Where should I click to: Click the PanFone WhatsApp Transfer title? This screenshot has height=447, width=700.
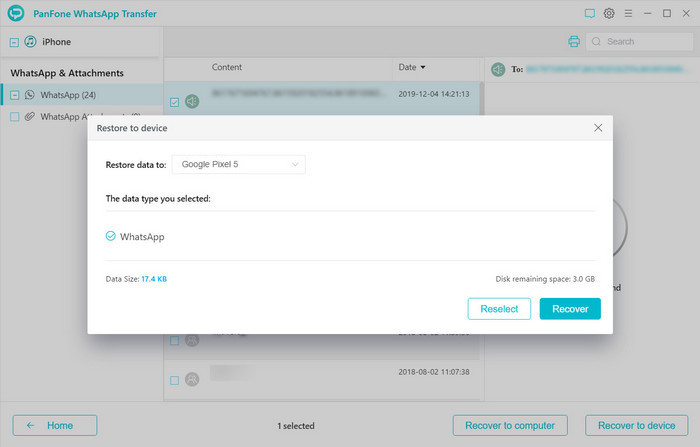click(95, 13)
